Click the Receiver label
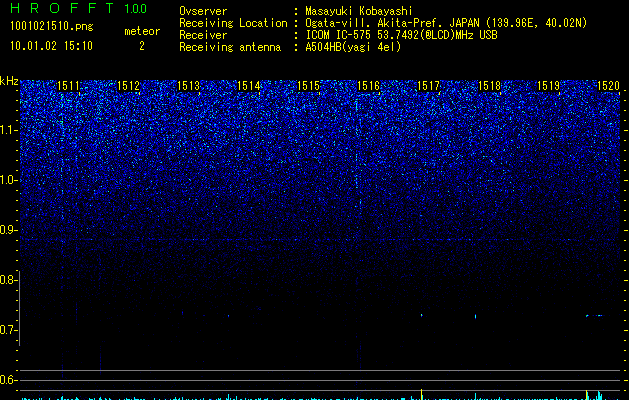Image resolution: width=629 pixels, height=400 pixels. (203, 35)
